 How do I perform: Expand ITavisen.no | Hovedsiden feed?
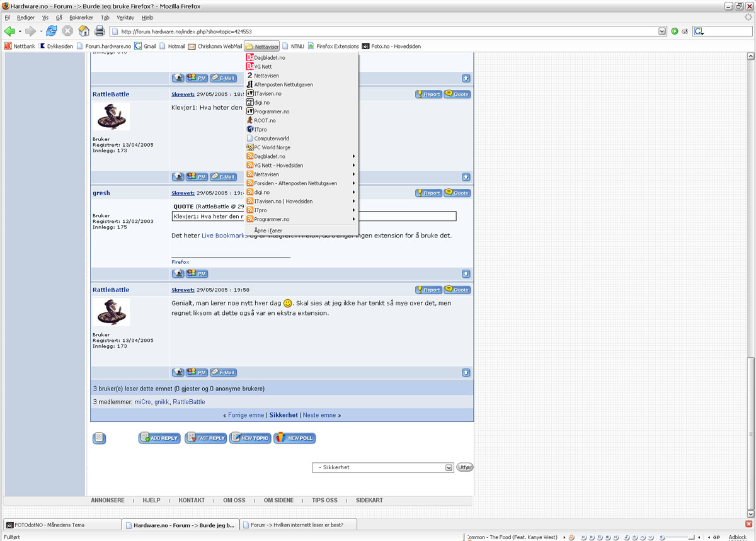click(x=301, y=201)
